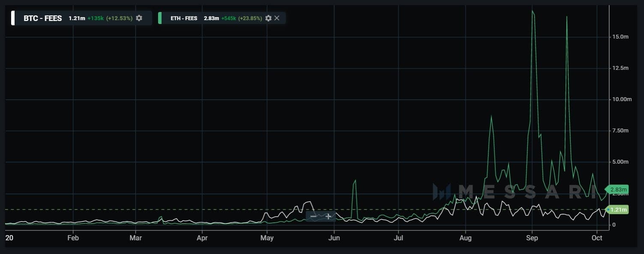
Task: Open BTC - FEES settings gear
Action: click(x=139, y=18)
